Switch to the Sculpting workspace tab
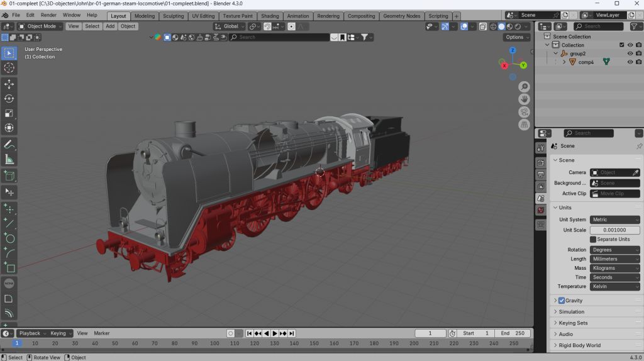Screen dimensions: 644x361 pyautogui.click(x=174, y=16)
